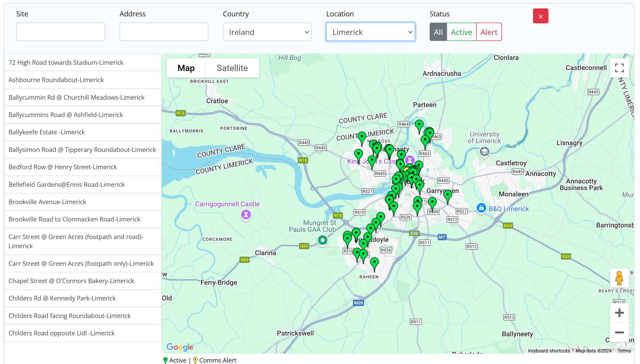
Task: Click the University of Limerick label
Action: (x=484, y=137)
